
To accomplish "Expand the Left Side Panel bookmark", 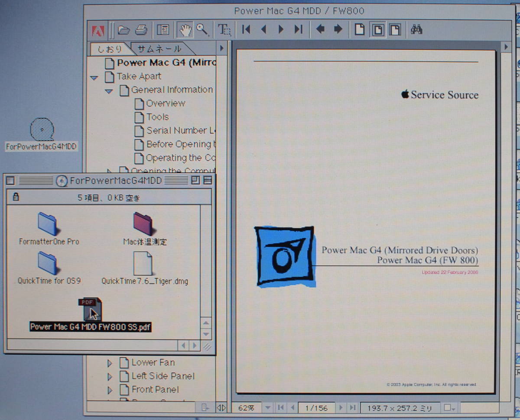I will (x=110, y=377).
